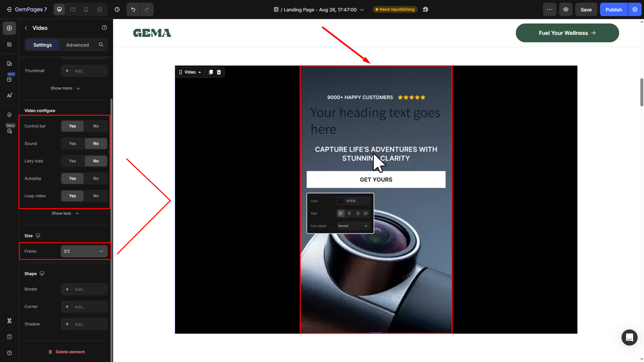The width and height of the screenshot is (644, 362).
Task: Switch to desktop device view
Action: click(x=59, y=9)
